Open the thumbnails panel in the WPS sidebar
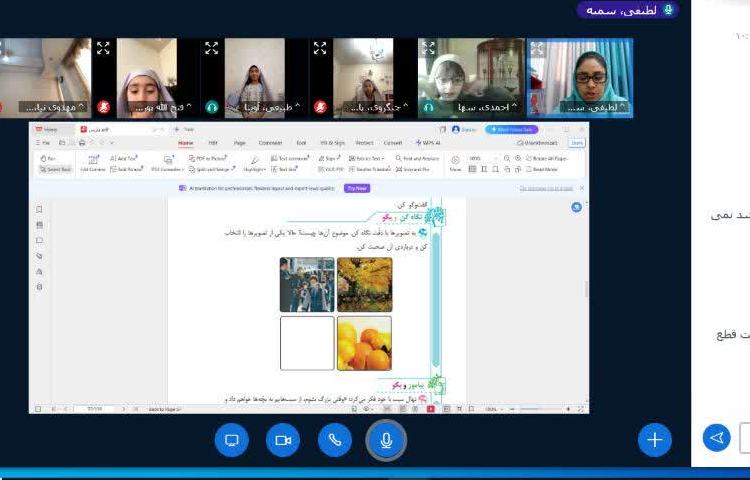This screenshot has width=750, height=480. (40, 225)
